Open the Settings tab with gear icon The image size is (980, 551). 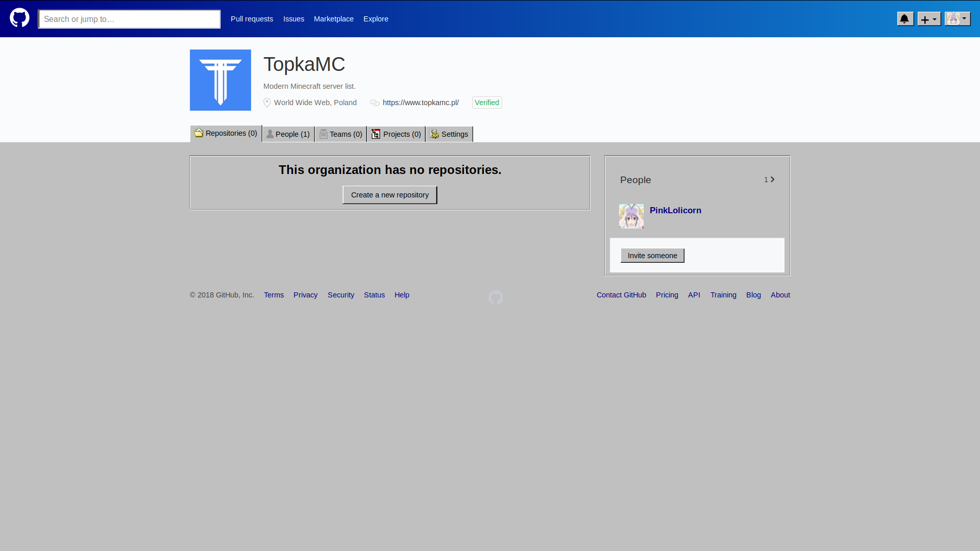tap(449, 134)
